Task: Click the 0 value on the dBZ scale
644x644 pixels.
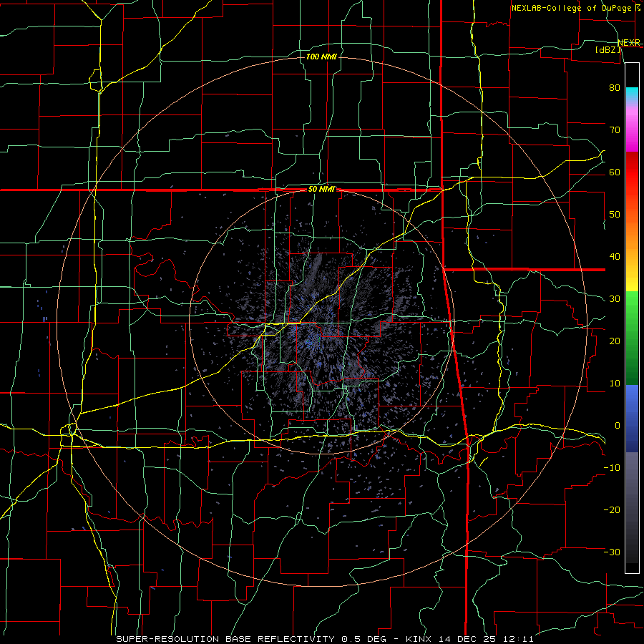Action: pos(618,426)
